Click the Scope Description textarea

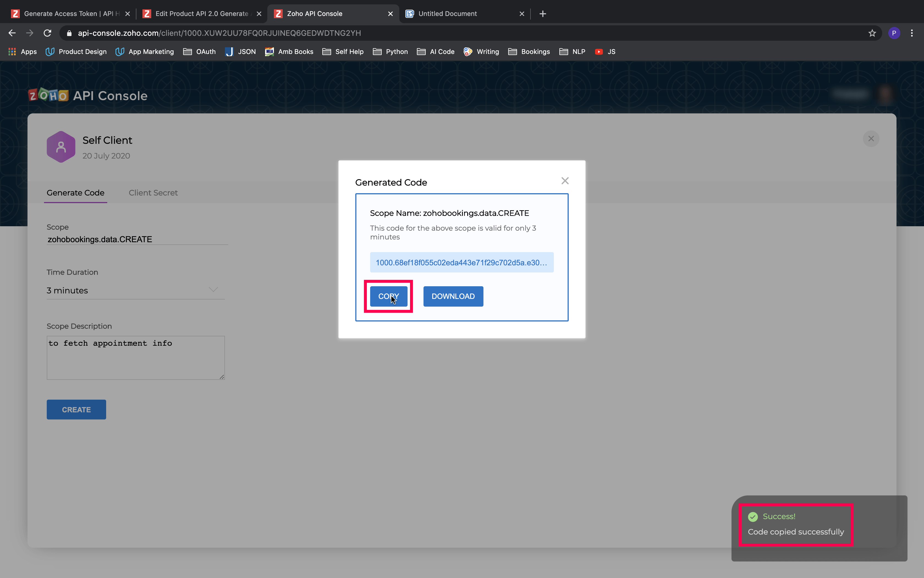136,358
